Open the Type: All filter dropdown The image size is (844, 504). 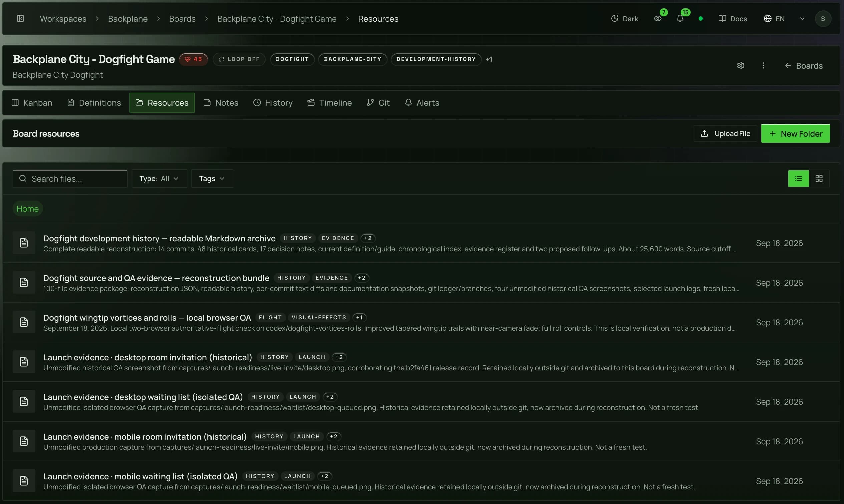159,179
